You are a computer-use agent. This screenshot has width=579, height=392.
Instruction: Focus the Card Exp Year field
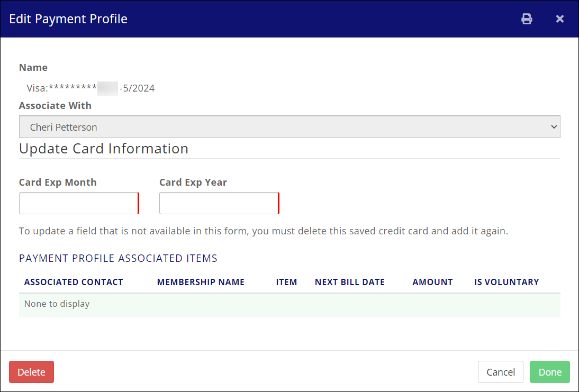click(219, 203)
